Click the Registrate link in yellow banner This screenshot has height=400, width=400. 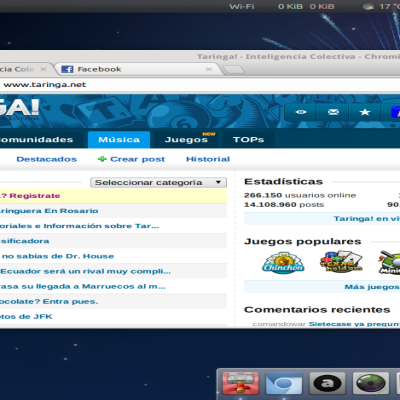tap(35, 196)
